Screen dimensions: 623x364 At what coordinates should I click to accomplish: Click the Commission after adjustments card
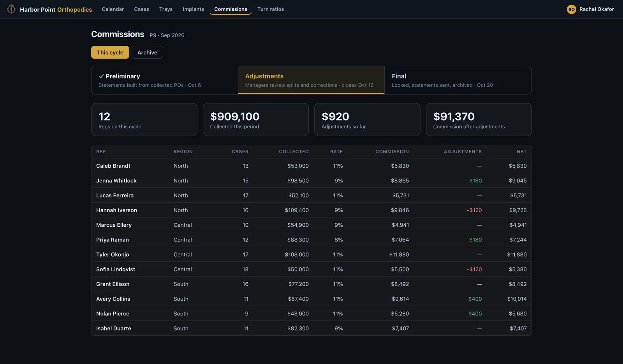479,120
